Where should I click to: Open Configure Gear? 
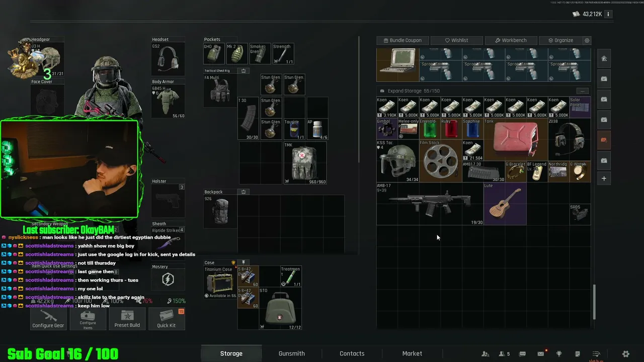tap(48, 319)
